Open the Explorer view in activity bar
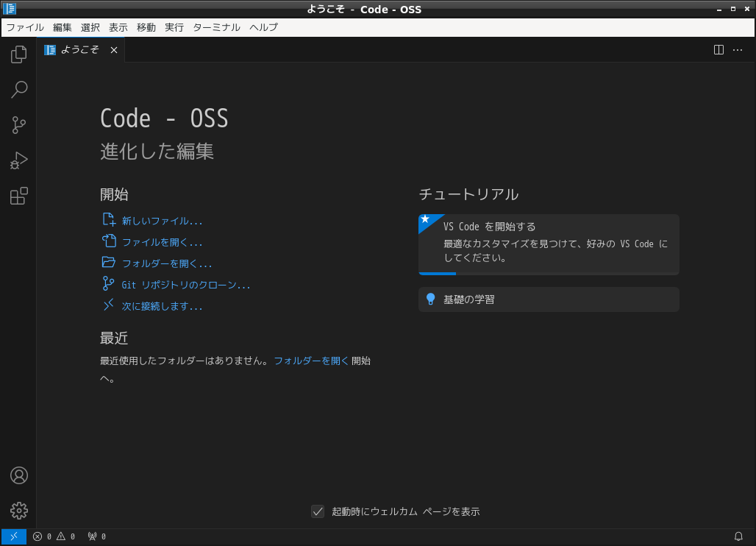This screenshot has width=756, height=546. point(18,54)
